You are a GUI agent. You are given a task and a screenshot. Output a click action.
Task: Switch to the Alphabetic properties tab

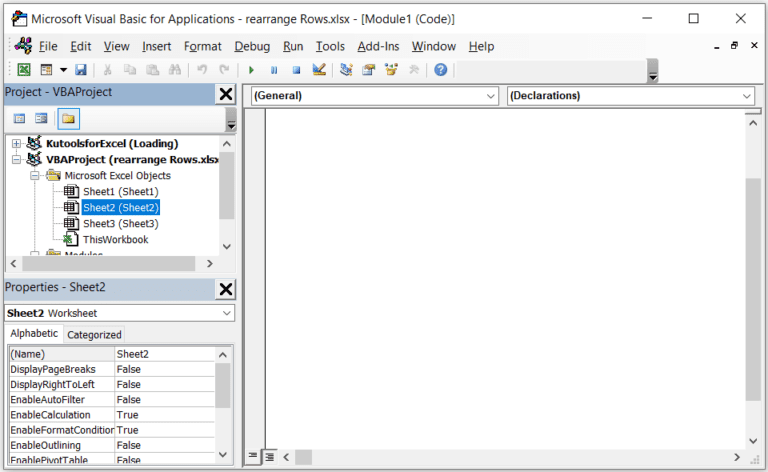click(34, 333)
